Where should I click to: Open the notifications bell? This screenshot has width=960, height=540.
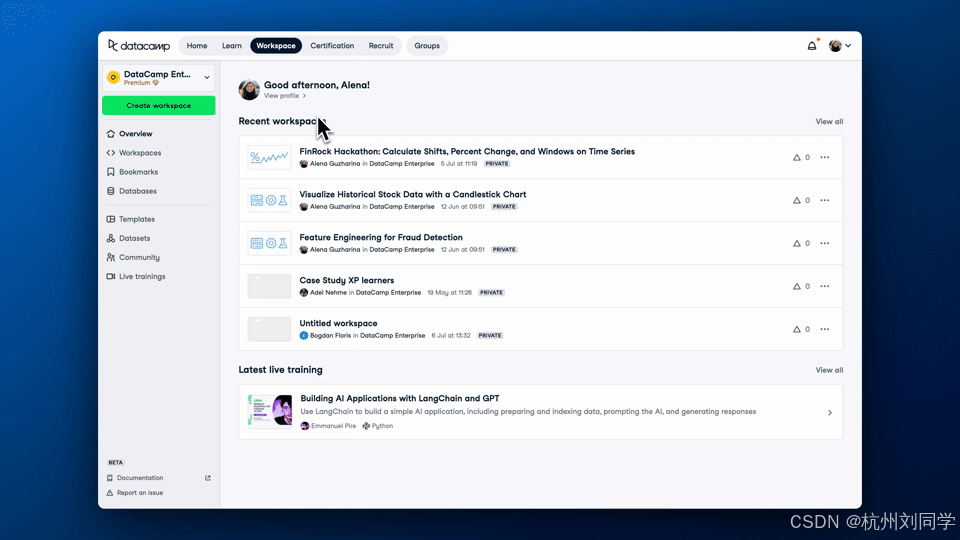(x=812, y=45)
